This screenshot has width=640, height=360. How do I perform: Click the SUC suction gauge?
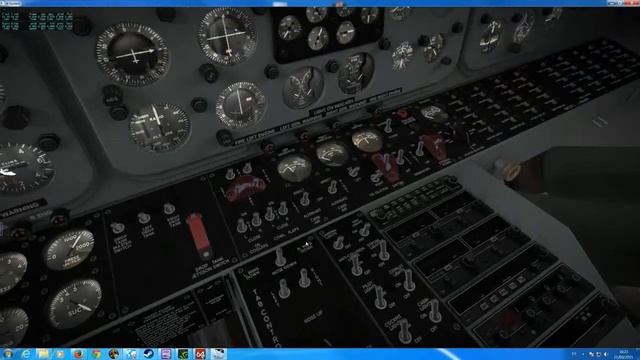click(75, 304)
